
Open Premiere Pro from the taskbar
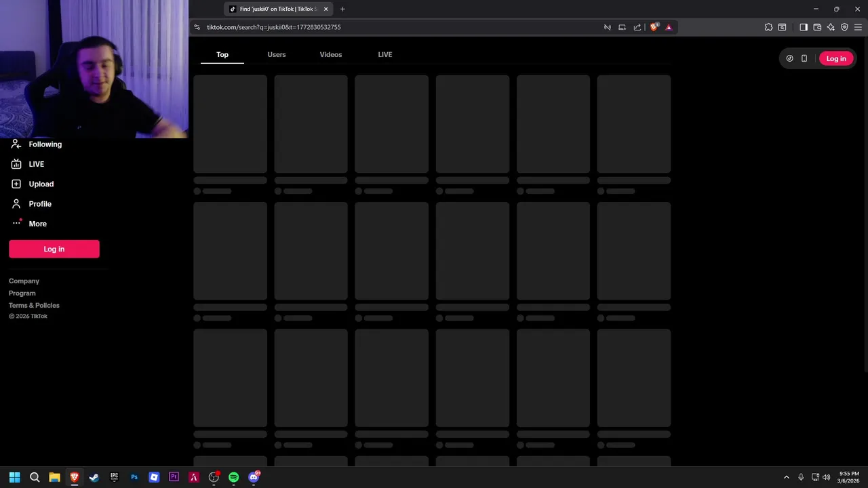(174, 477)
